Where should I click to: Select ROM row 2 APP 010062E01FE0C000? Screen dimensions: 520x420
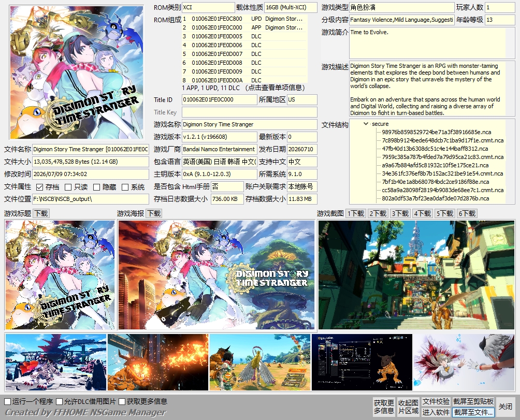tap(245, 27)
